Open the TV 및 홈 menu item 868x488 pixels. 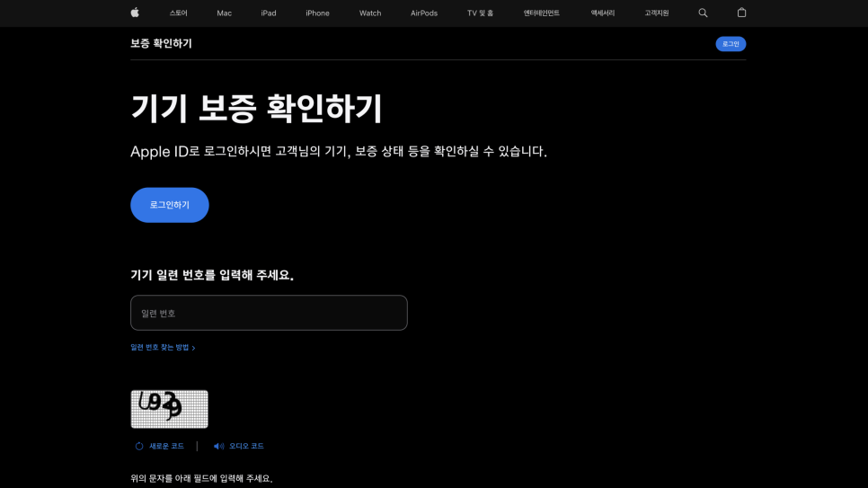click(x=480, y=13)
